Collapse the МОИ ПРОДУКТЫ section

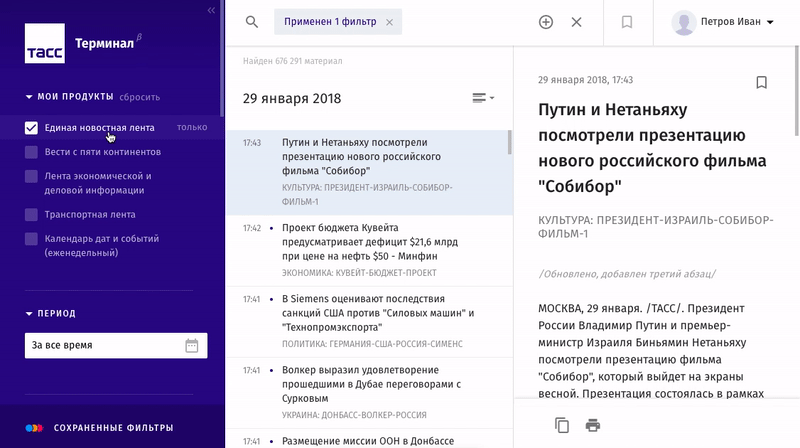29,96
